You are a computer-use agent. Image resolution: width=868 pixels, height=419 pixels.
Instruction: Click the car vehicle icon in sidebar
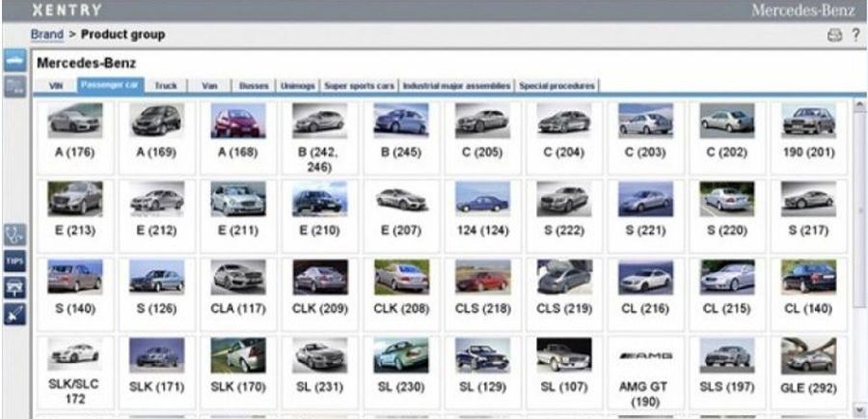coord(14,61)
